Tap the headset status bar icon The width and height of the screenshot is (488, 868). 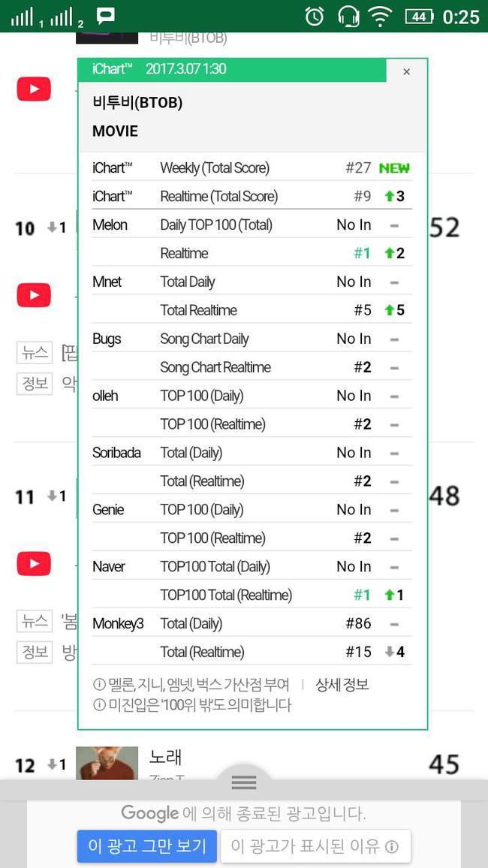(x=348, y=16)
